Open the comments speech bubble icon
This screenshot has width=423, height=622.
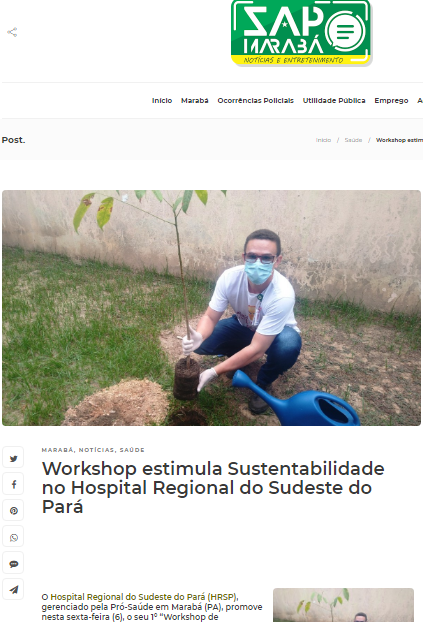coord(13,563)
